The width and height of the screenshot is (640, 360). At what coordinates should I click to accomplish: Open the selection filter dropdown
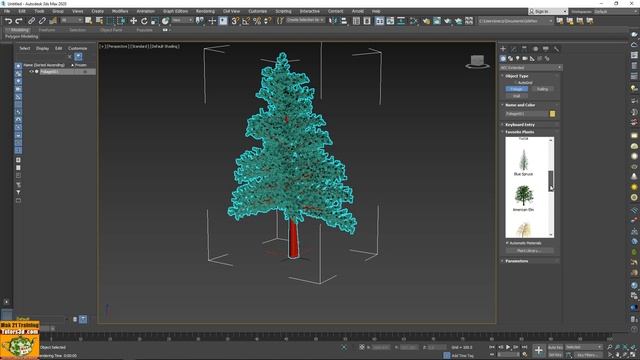72,20
